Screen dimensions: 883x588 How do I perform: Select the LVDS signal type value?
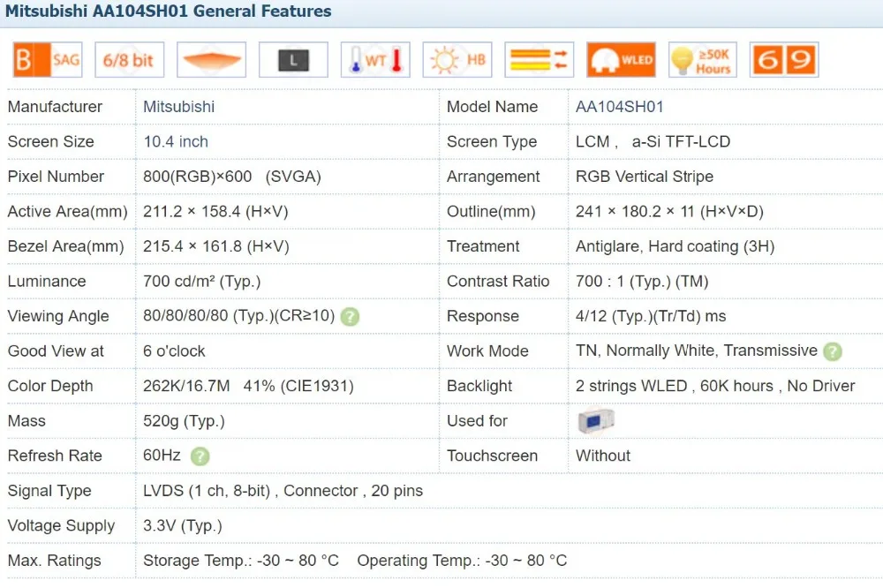[283, 491]
